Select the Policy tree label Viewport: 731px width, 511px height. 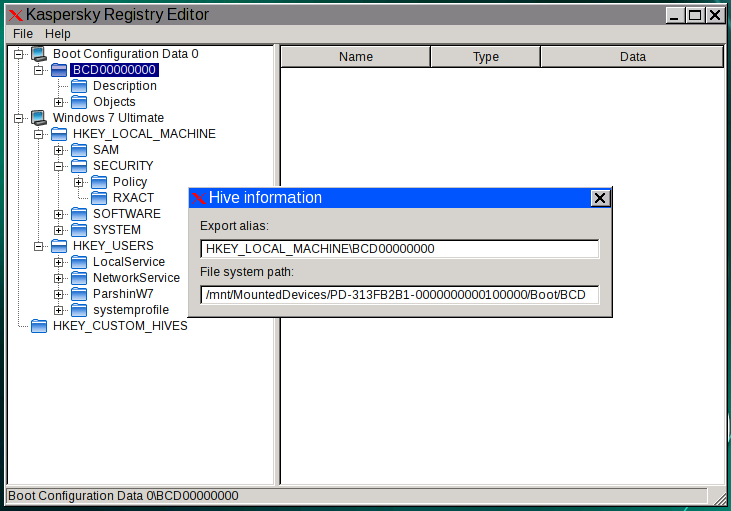coord(130,182)
